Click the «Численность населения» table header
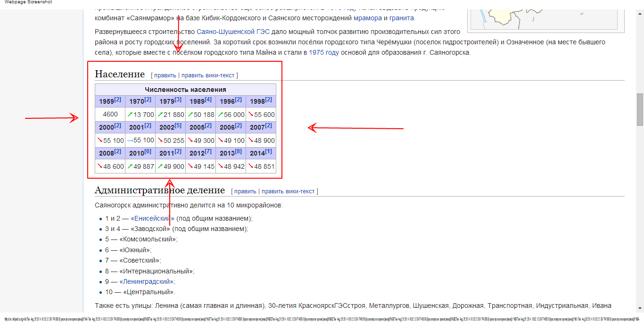This screenshot has height=322, width=644. 185,90
